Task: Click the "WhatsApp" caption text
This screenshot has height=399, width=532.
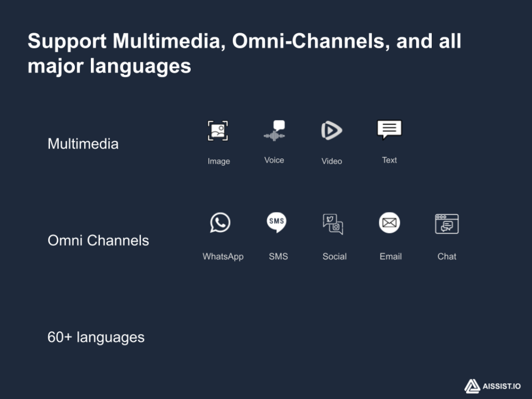Action: (x=223, y=257)
